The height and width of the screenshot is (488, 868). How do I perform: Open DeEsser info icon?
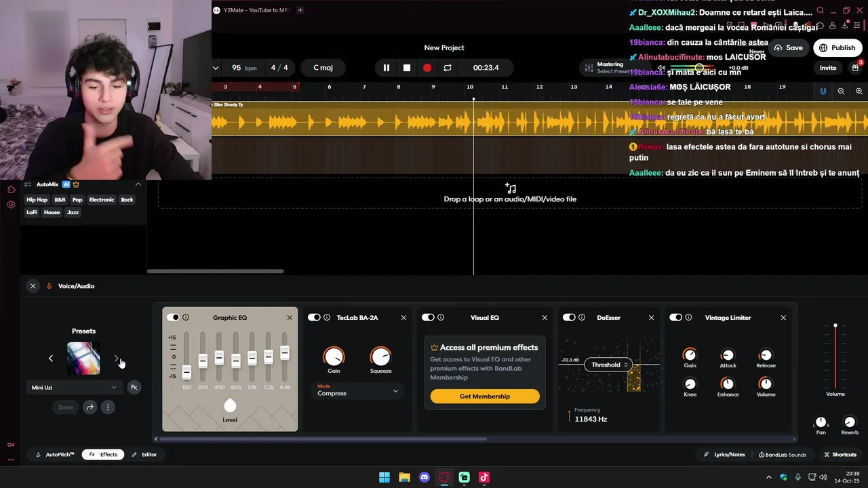click(x=582, y=317)
